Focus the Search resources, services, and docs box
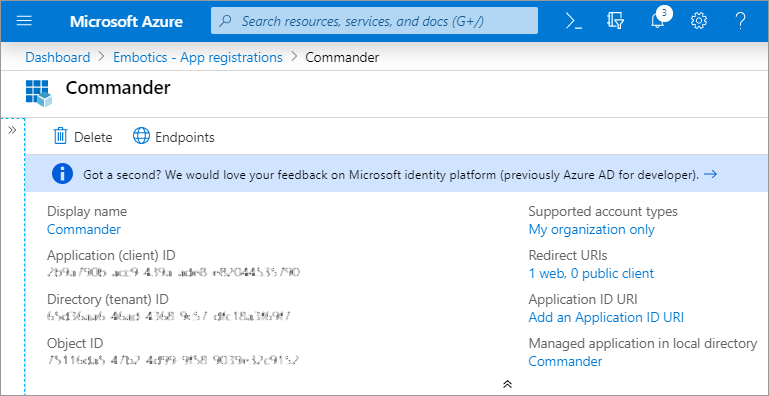This screenshot has width=769, height=396. pos(374,21)
